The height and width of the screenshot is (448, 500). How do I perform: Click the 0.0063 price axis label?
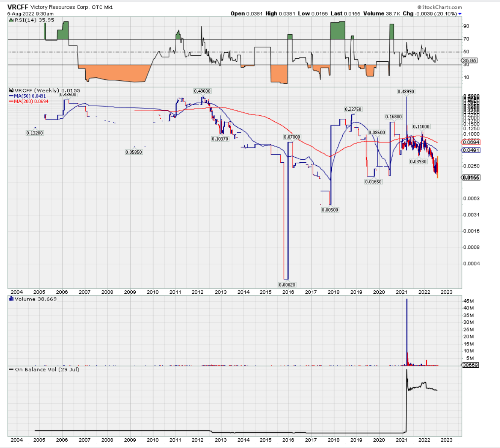[471, 199]
